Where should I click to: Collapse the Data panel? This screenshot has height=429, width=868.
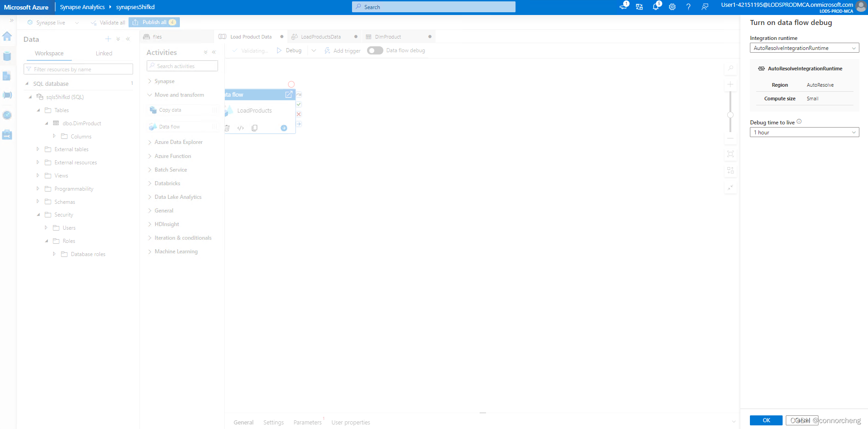pyautogui.click(x=128, y=39)
